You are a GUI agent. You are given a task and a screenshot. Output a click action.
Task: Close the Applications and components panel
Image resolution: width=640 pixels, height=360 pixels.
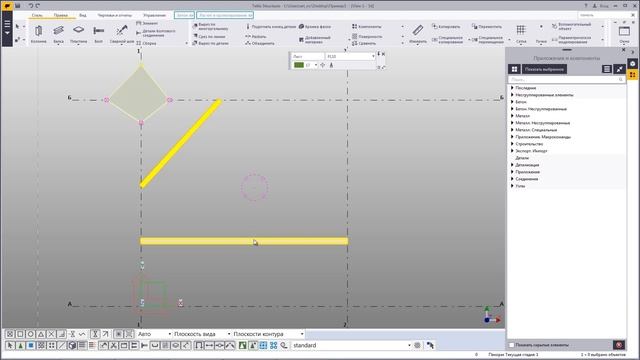pos(623,50)
